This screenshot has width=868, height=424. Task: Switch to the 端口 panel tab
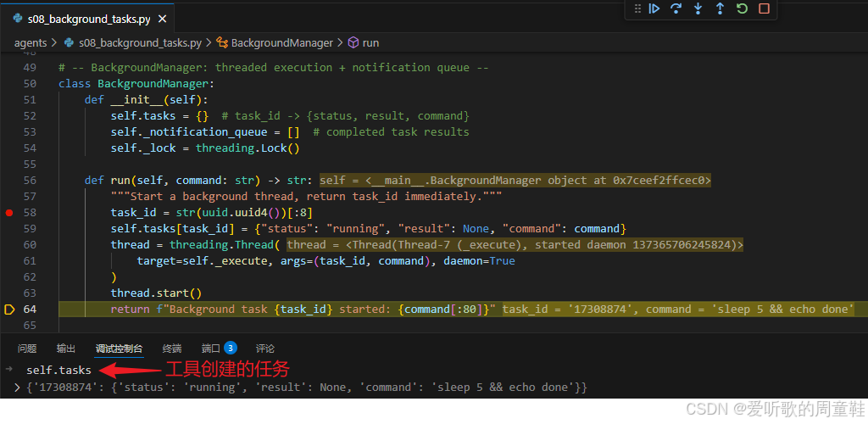click(x=211, y=349)
